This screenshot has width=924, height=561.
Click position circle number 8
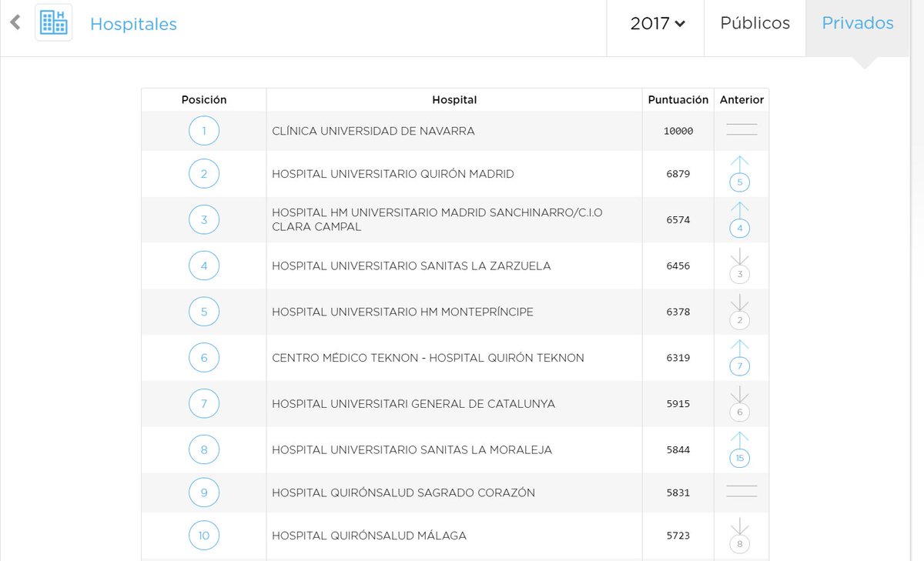[204, 449]
